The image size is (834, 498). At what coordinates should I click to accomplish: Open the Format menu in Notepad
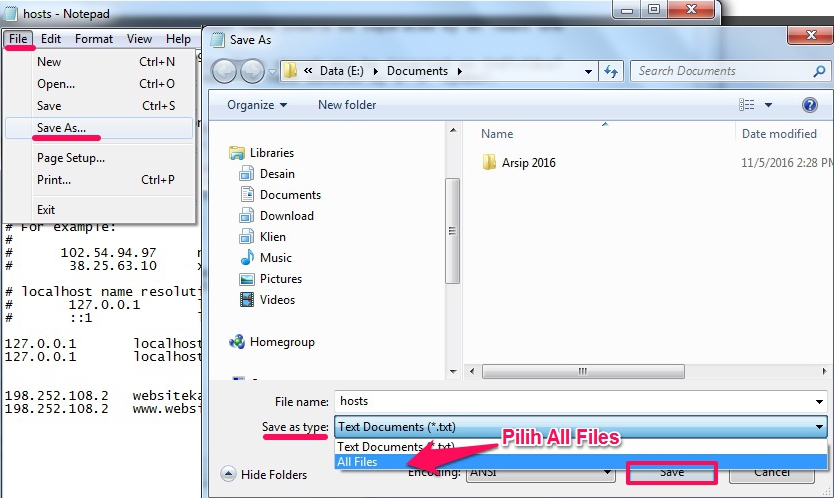(94, 39)
